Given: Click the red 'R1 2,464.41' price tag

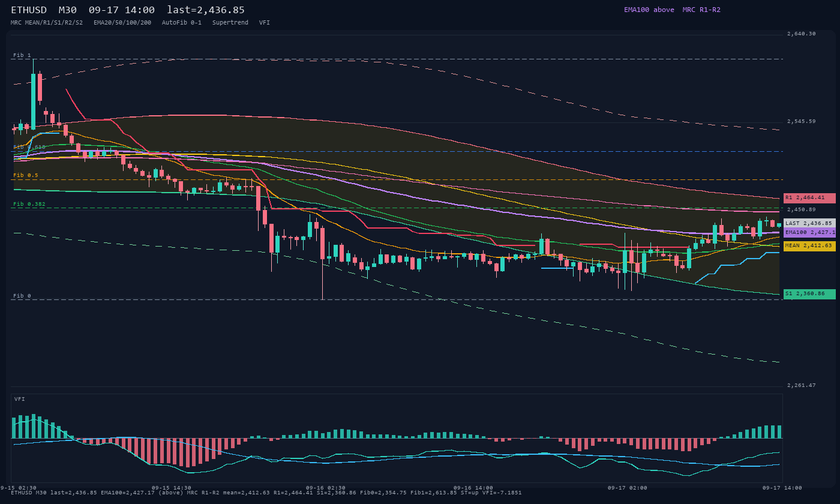Looking at the screenshot, I should pyautogui.click(x=809, y=198).
